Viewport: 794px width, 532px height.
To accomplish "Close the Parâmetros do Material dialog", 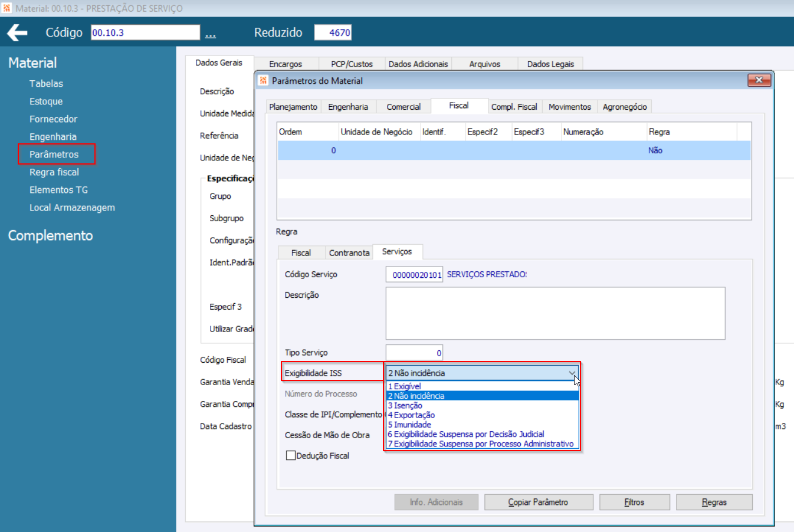I will click(x=759, y=80).
